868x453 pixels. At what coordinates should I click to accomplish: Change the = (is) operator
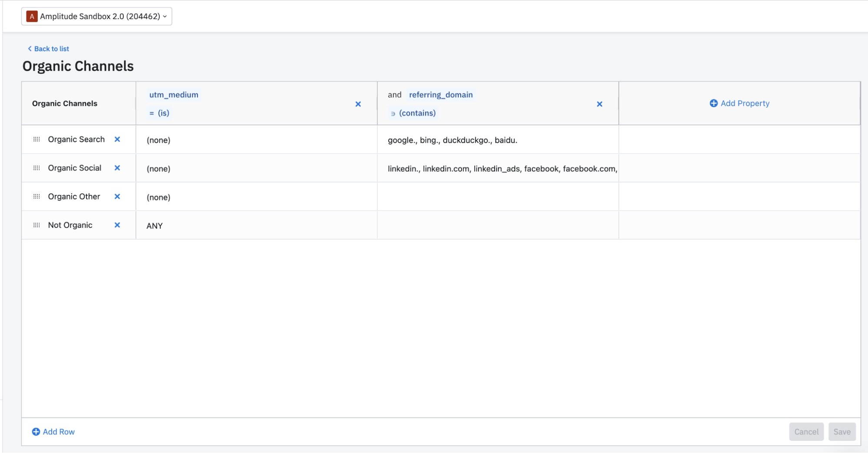click(159, 113)
